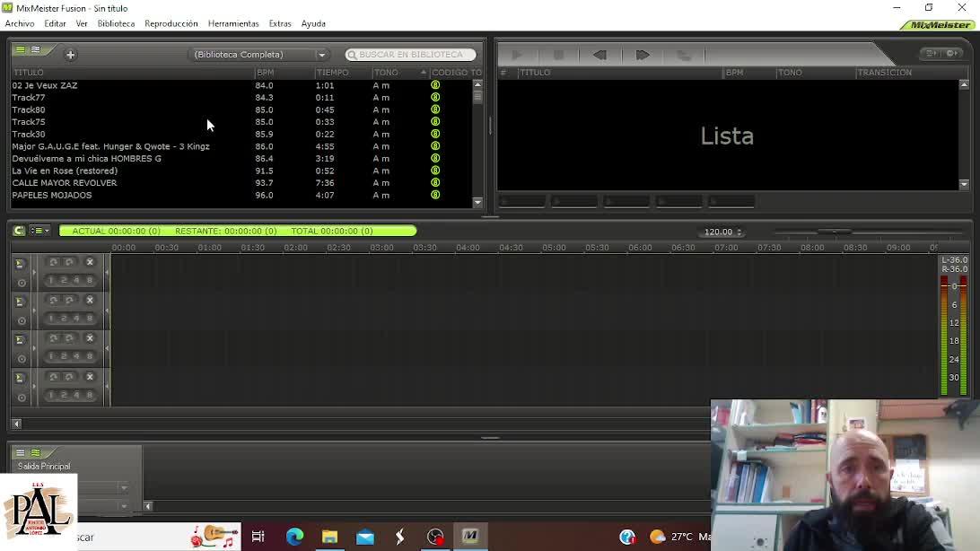Open Microsoft Edge from the taskbar
The image size is (980, 551).
pos(294,537)
